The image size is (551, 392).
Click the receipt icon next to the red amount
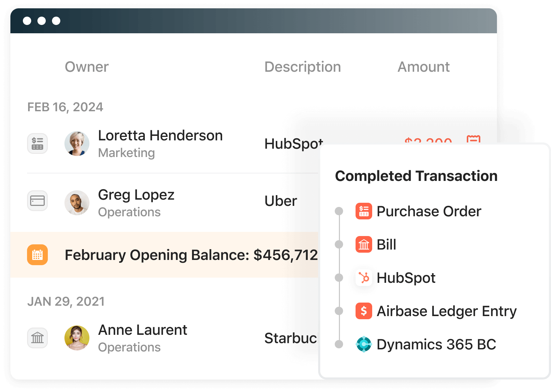click(473, 139)
